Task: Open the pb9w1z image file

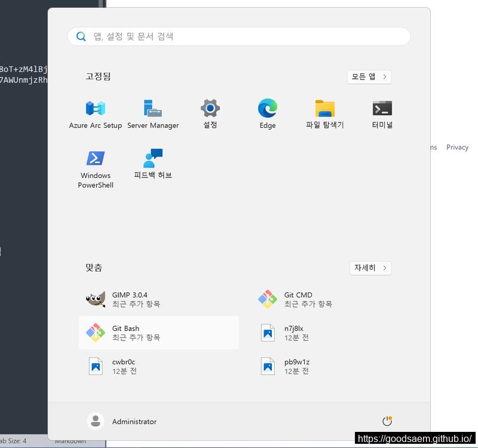Action: pyautogui.click(x=331, y=366)
